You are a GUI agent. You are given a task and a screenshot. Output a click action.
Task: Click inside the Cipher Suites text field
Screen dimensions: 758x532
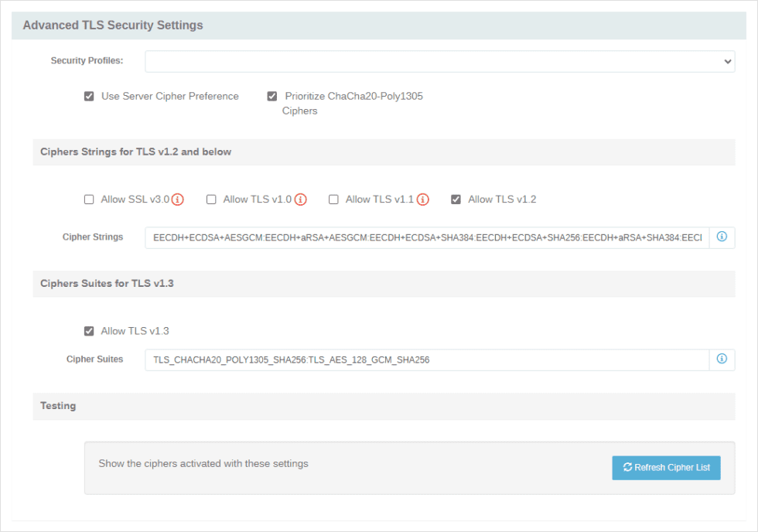pos(425,360)
